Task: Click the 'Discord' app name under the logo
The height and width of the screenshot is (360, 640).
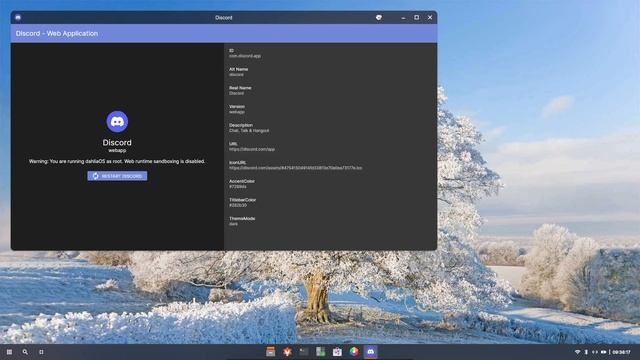Action: (x=117, y=142)
